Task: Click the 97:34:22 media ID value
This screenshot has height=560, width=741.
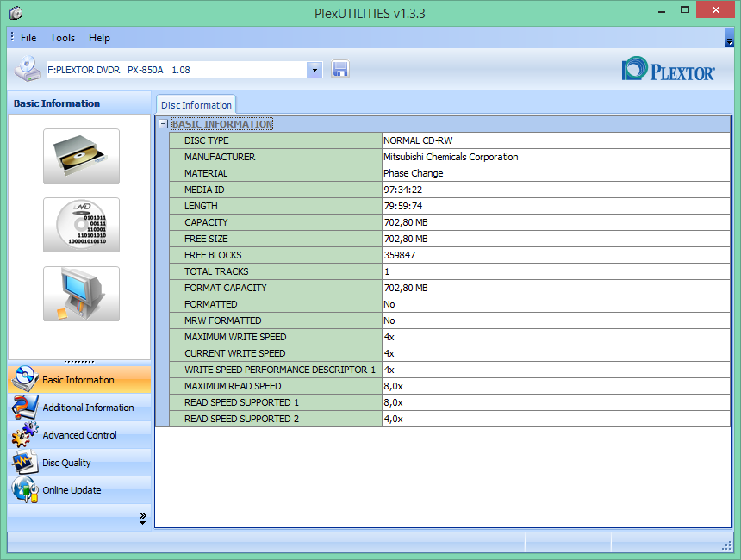Action: pos(402,190)
